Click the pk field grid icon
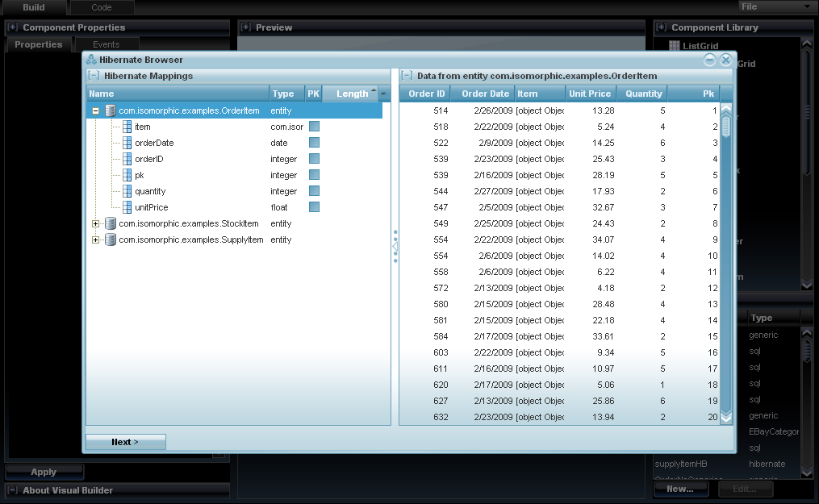 (127, 175)
